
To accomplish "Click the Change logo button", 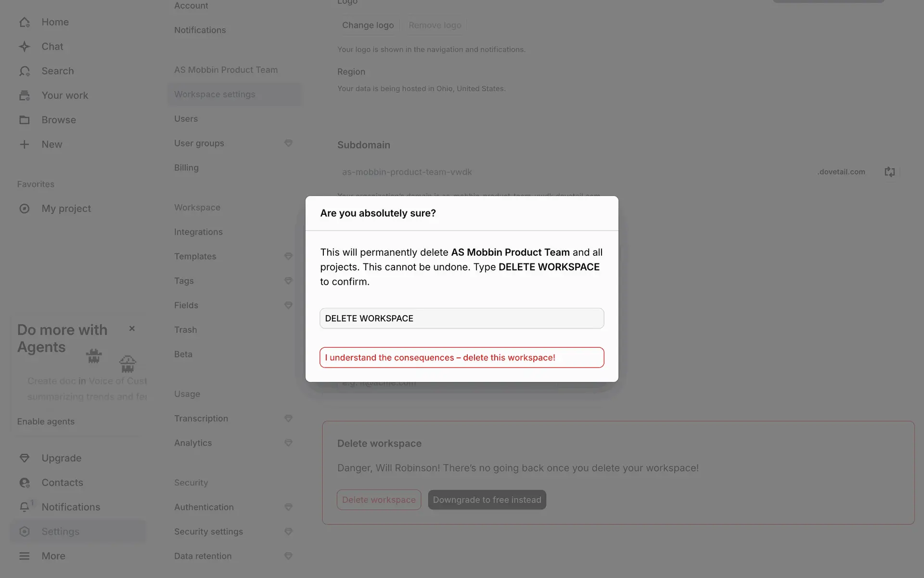I will pos(368,25).
